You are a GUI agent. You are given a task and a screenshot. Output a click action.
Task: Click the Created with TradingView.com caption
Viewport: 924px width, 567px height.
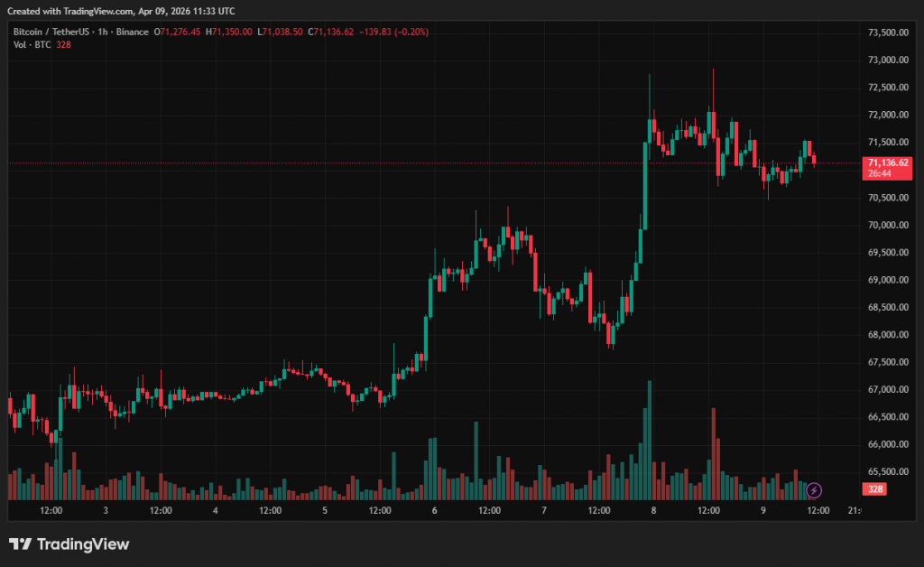(124, 11)
